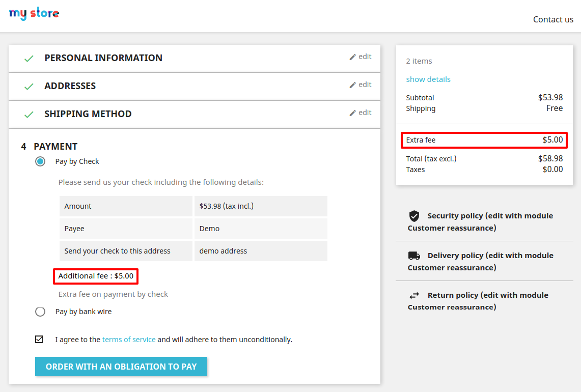Select the Pay by Check radio button
This screenshot has width=581, height=392.
(40, 161)
